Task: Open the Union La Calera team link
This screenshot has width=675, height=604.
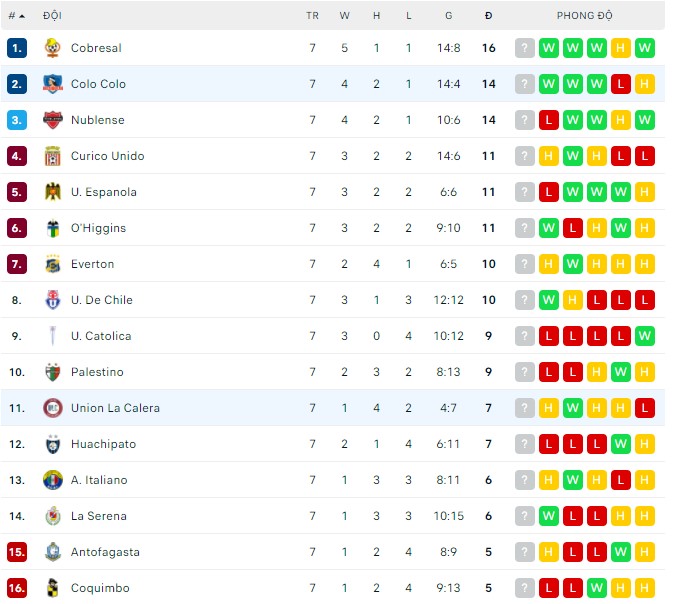Action: [x=115, y=408]
